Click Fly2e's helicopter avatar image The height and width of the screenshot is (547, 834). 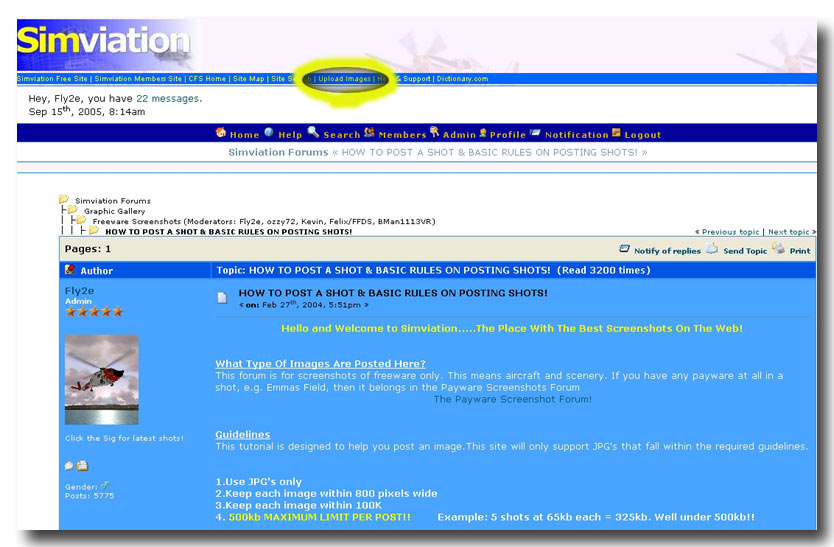(102, 379)
